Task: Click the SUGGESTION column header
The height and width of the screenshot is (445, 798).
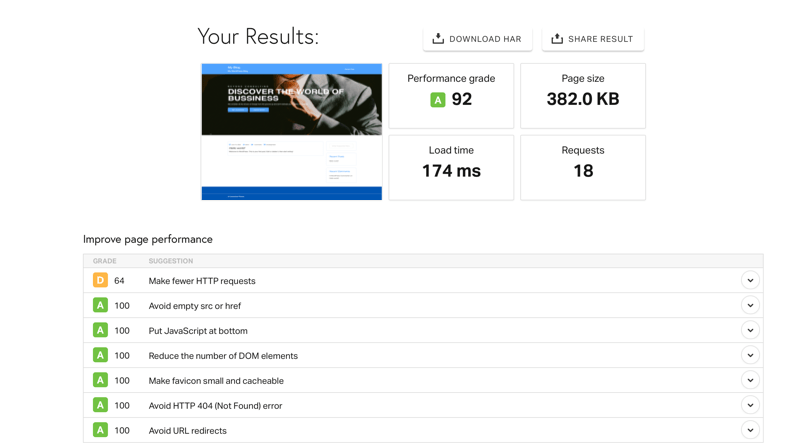Action: [x=171, y=261]
